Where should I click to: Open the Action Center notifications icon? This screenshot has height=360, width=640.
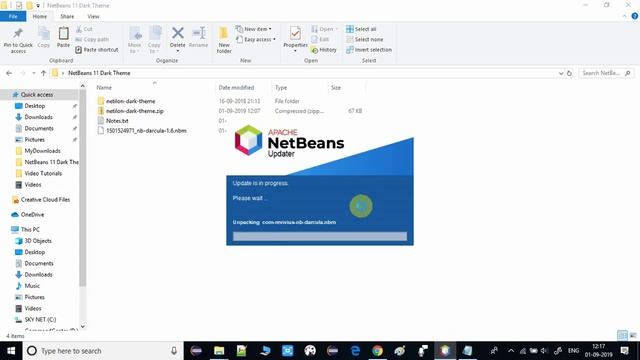click(x=624, y=351)
